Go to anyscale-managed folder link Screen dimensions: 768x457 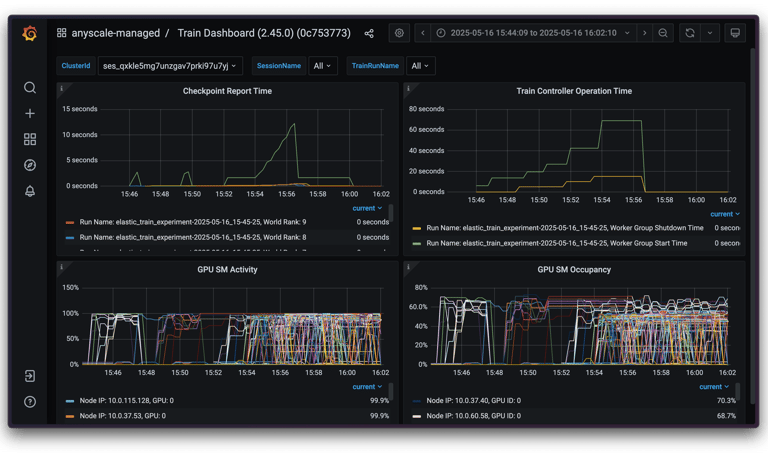click(x=116, y=33)
